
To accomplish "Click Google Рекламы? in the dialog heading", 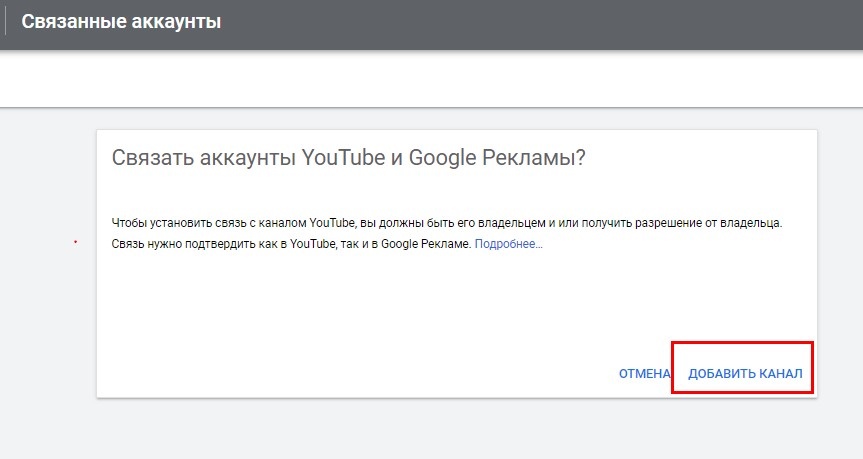I will (x=497, y=157).
